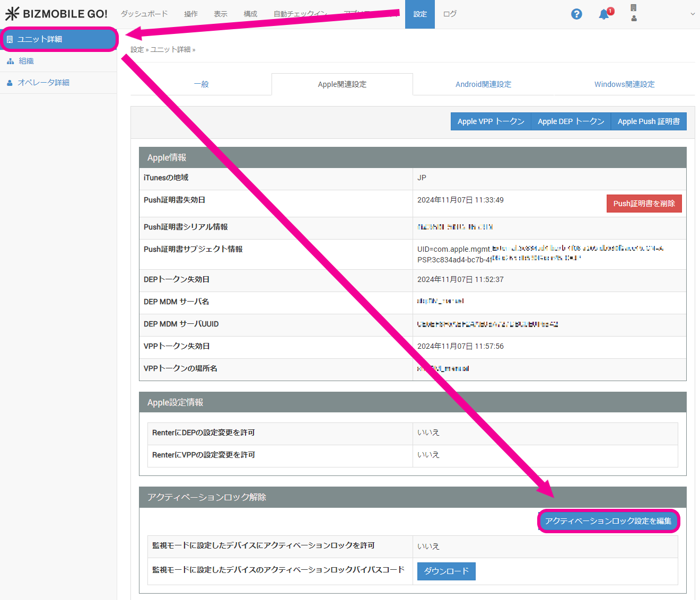Screen dimensions: 700x600
Task: Click the Apple VPP トークン button
Action: (491, 121)
